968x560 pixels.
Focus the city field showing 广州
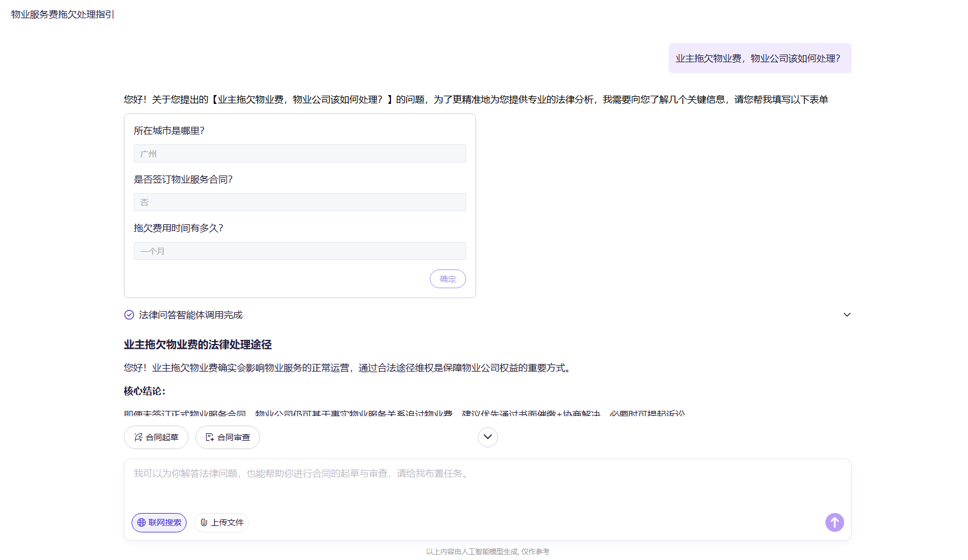[x=299, y=154]
